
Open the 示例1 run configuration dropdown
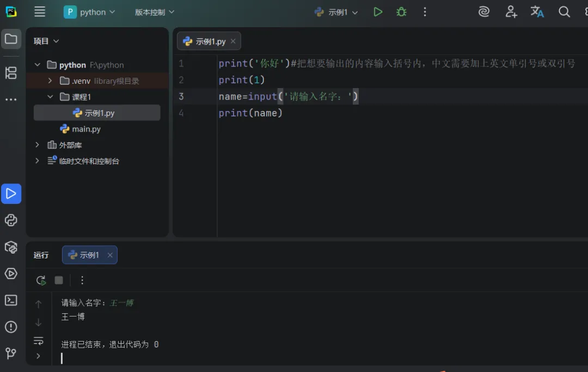[x=336, y=12]
